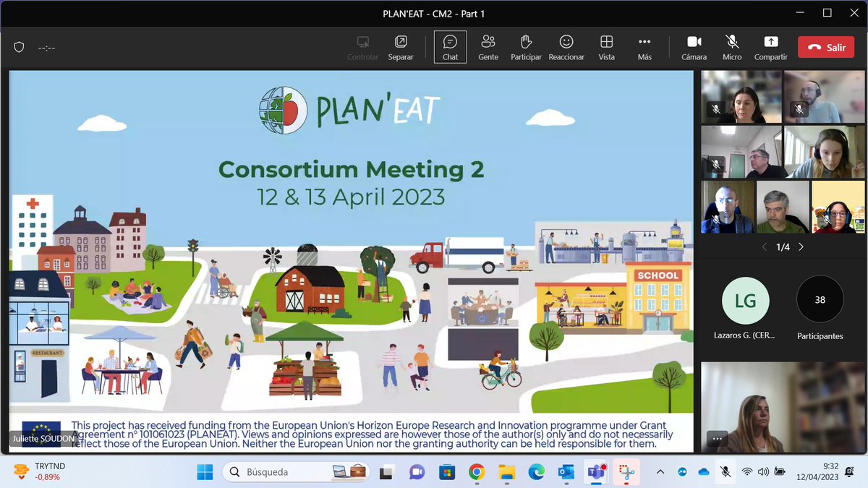
Task: Click the OneDrive cloud tray icon
Action: tap(704, 472)
